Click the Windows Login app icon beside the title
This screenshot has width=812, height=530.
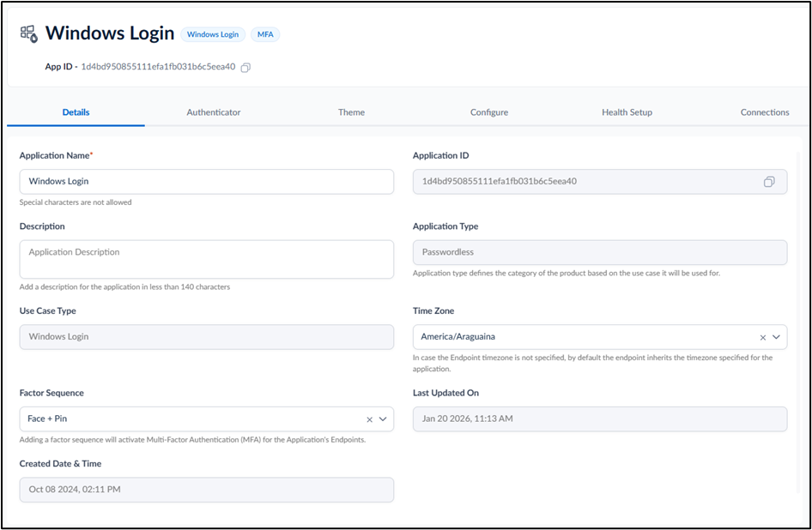[x=29, y=33]
